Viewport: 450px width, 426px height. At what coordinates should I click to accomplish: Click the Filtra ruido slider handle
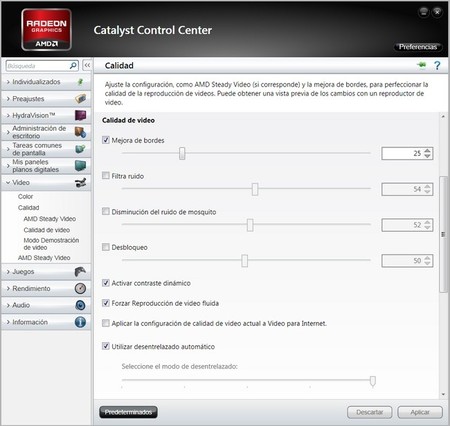click(255, 189)
